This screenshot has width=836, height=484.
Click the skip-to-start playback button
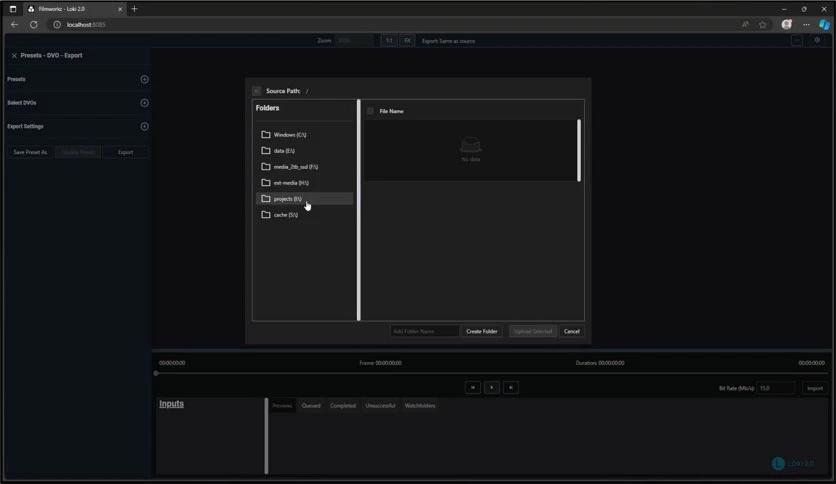click(x=473, y=388)
